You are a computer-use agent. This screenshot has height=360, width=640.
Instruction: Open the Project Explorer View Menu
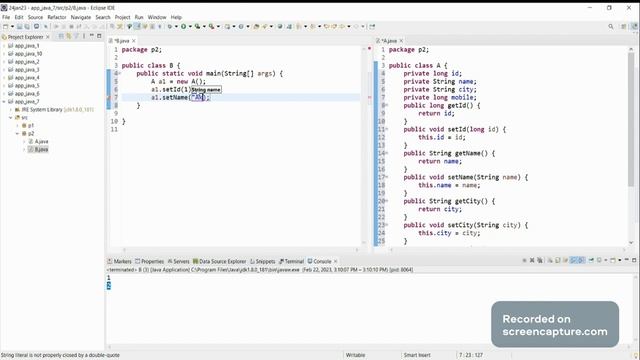[84, 36]
